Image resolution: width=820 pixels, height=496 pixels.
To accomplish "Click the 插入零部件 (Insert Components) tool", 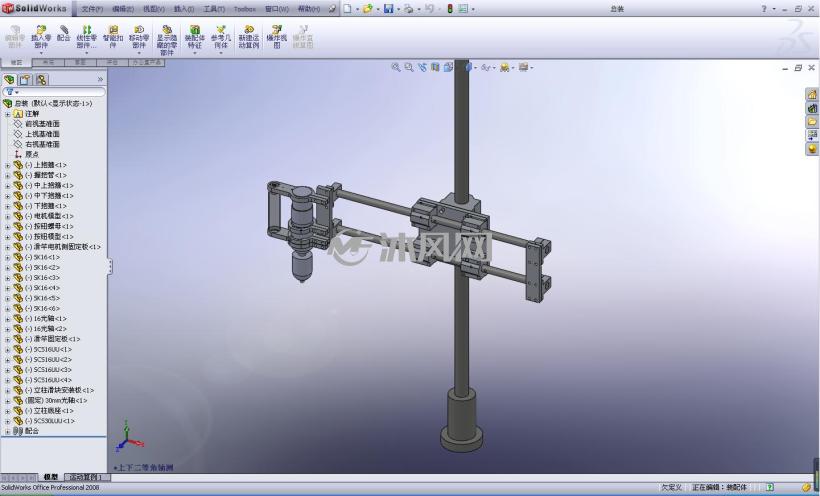I will click(x=41, y=37).
